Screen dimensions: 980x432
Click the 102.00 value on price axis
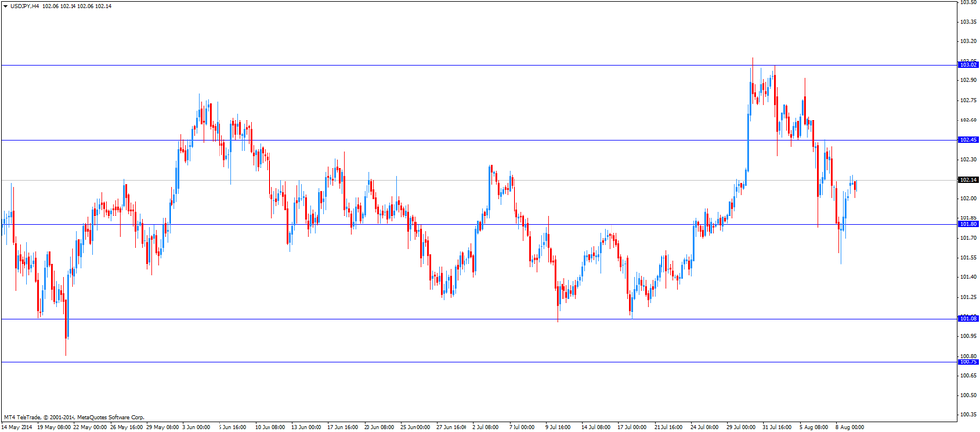[x=968, y=199]
